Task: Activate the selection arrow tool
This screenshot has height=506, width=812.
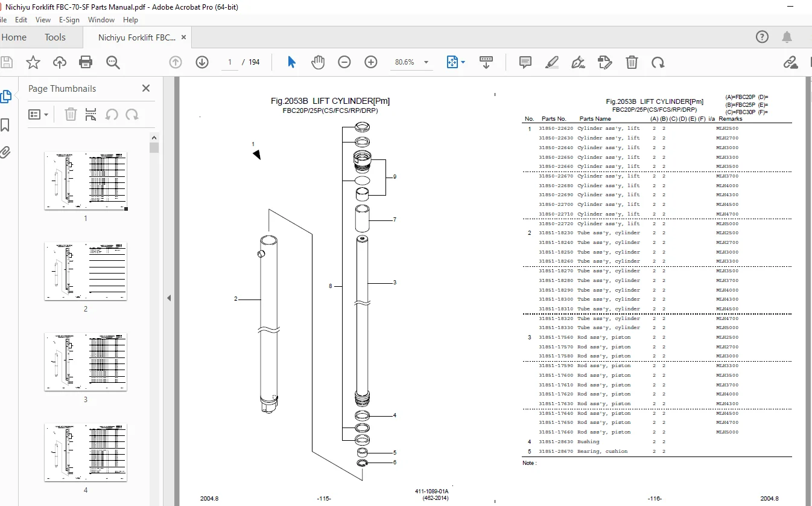Action: (x=291, y=62)
